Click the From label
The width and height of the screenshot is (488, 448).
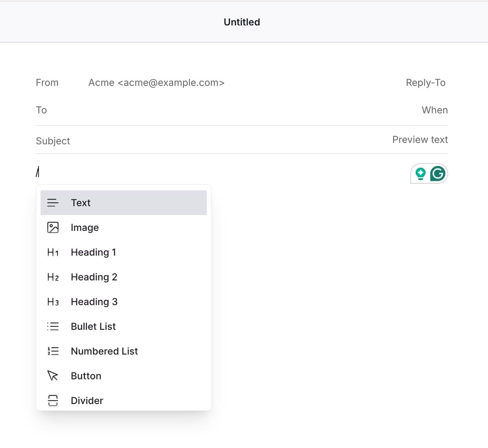pos(47,83)
